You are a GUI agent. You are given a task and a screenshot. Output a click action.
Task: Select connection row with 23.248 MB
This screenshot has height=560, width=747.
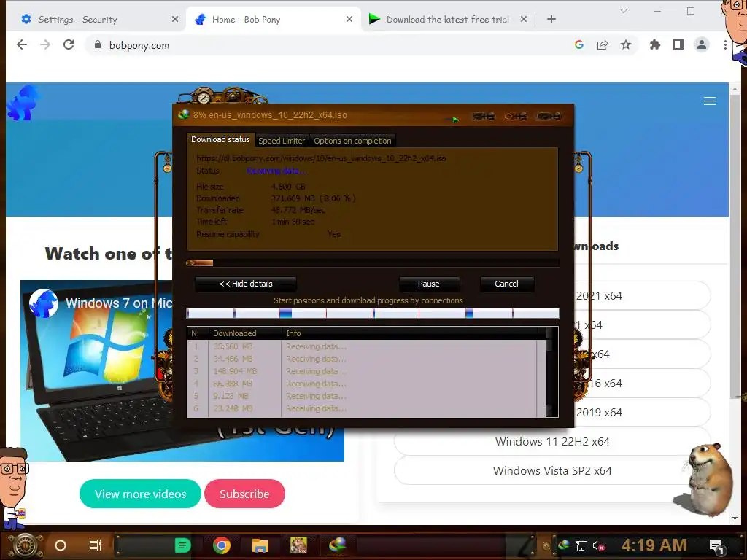(x=366, y=408)
